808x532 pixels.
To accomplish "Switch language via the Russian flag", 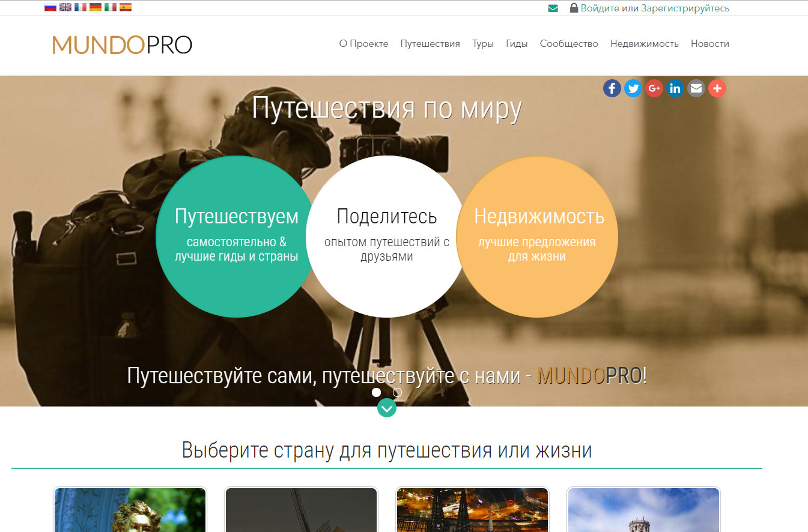I will click(50, 7).
